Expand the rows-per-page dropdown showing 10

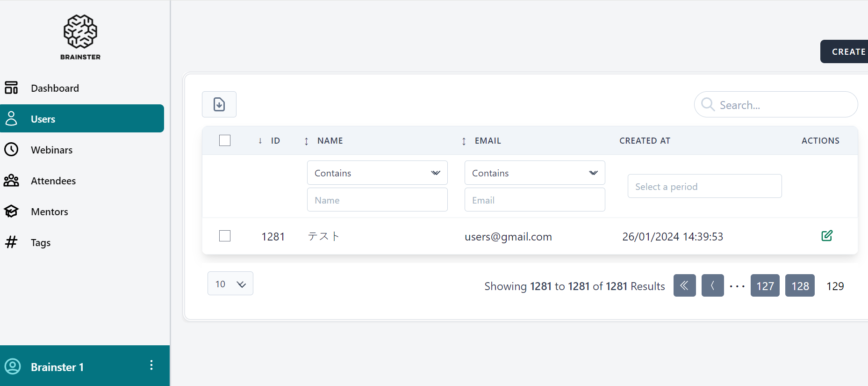tap(230, 284)
